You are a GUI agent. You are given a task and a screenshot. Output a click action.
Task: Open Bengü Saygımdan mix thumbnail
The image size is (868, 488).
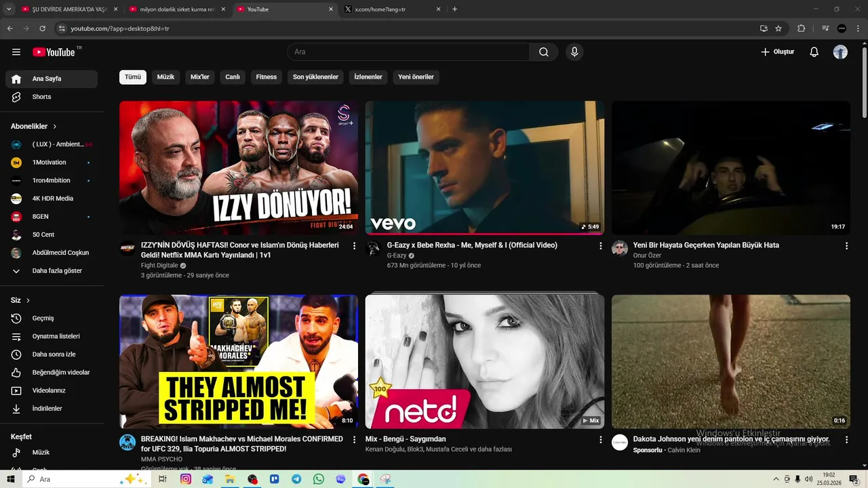pyautogui.click(x=485, y=361)
